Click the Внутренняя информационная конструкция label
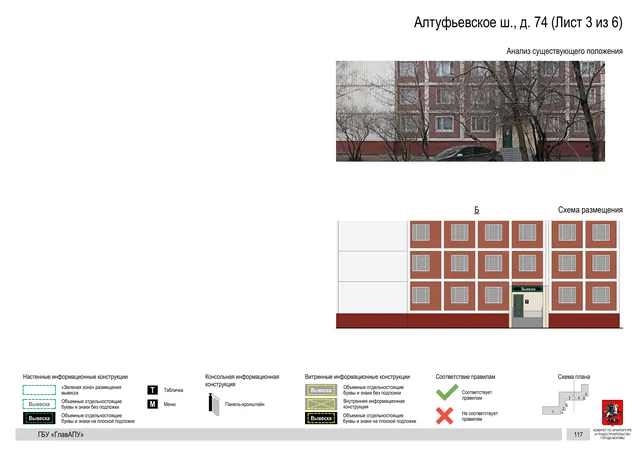Viewport: 640px width, 453px height. coord(373,404)
